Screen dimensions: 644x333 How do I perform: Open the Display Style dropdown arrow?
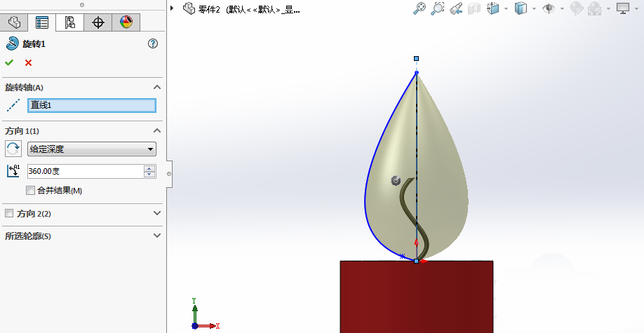click(534, 8)
